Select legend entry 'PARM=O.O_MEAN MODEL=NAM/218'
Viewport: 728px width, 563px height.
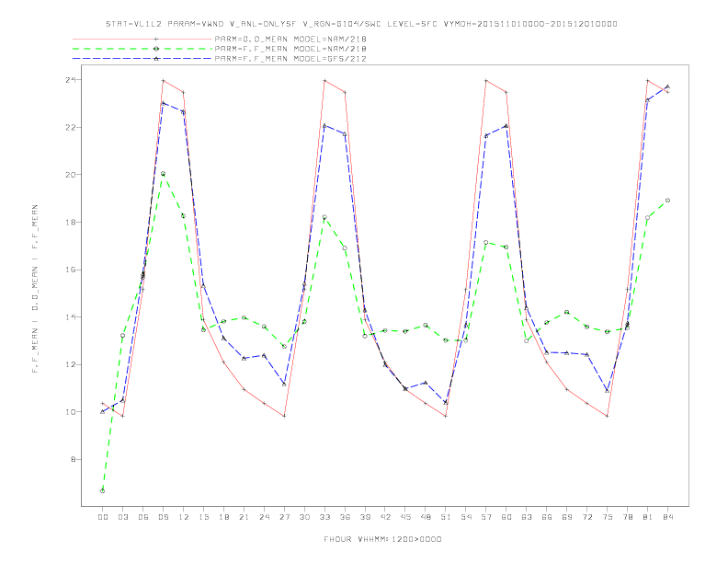290,39
